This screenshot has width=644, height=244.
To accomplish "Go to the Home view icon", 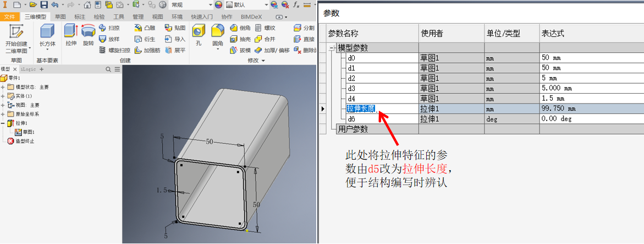I will point(87,5).
